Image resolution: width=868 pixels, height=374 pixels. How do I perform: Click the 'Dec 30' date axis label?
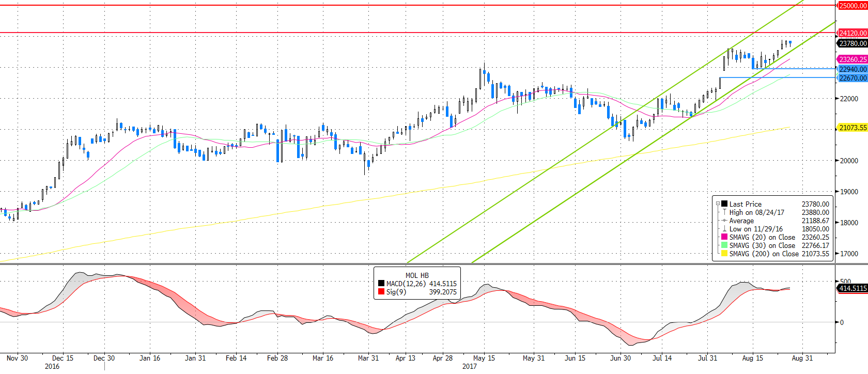click(104, 358)
